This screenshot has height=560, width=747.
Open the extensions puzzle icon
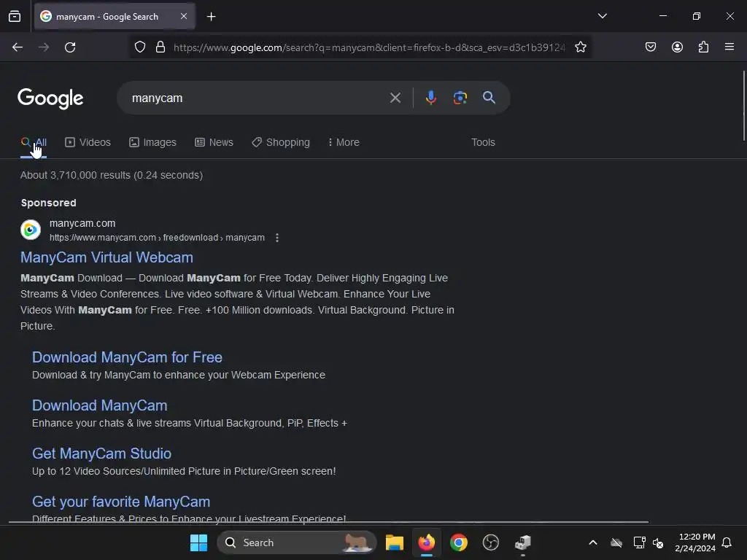[x=703, y=47]
